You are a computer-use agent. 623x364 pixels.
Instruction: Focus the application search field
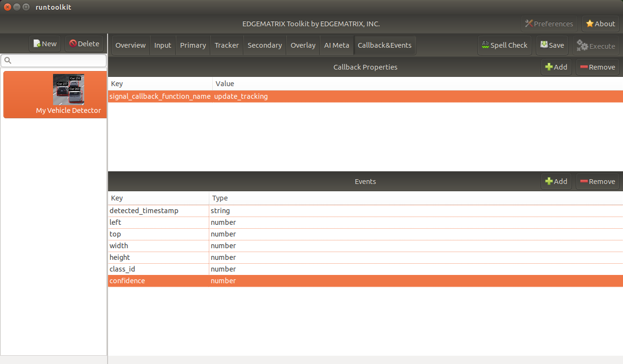54,61
